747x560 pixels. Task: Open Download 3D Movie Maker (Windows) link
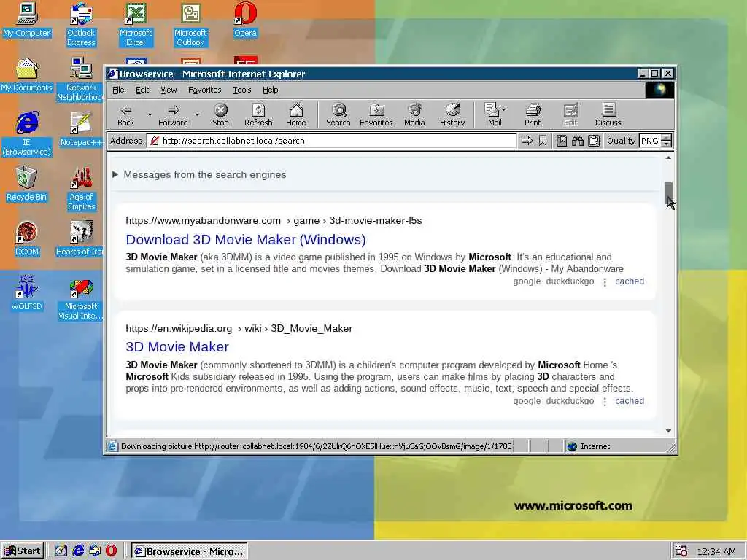coord(246,239)
